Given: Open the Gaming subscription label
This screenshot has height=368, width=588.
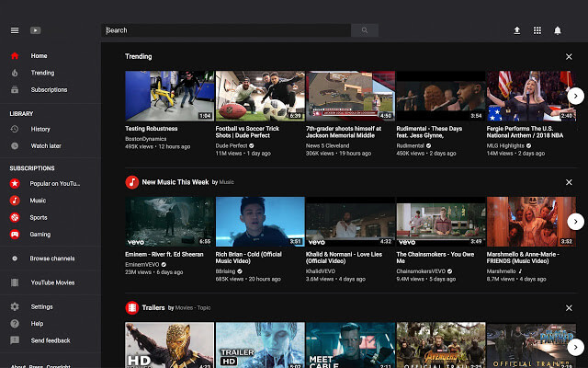Looking at the screenshot, I should 40,235.
